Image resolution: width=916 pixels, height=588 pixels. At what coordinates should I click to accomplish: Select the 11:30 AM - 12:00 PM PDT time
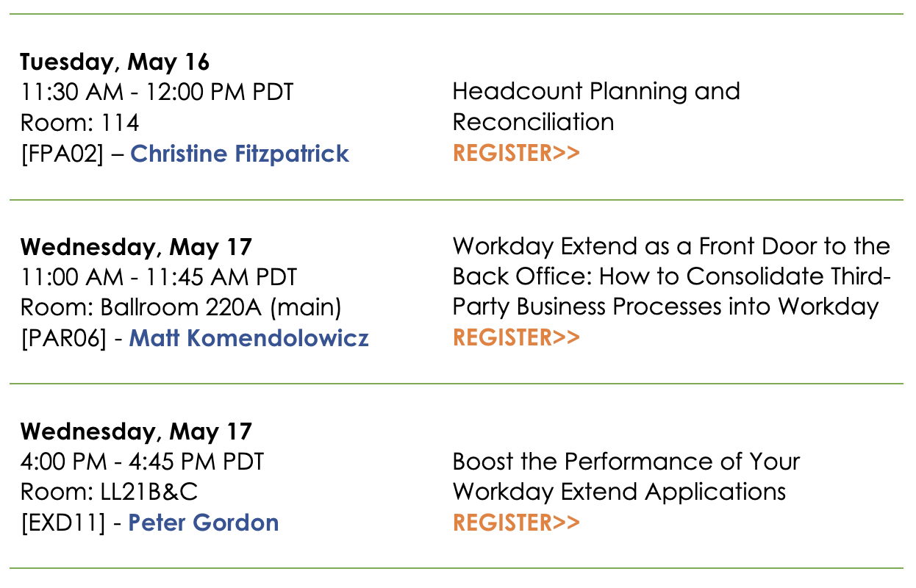click(x=157, y=93)
